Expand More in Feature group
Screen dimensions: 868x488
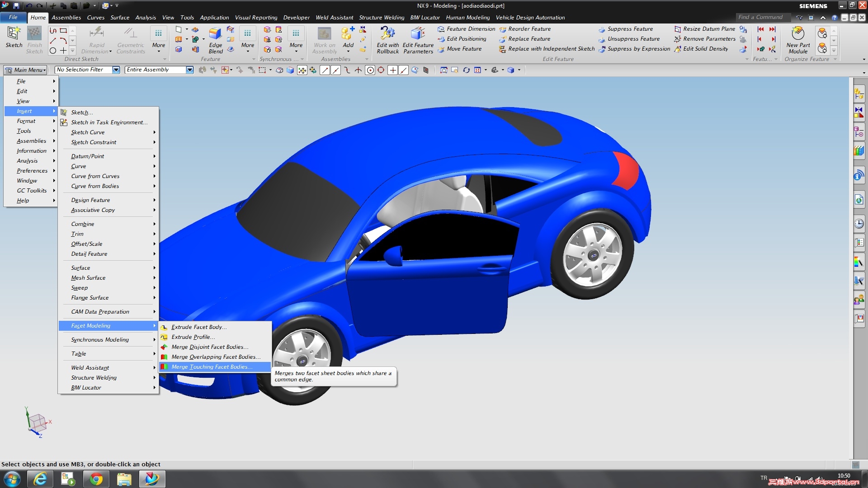(247, 40)
